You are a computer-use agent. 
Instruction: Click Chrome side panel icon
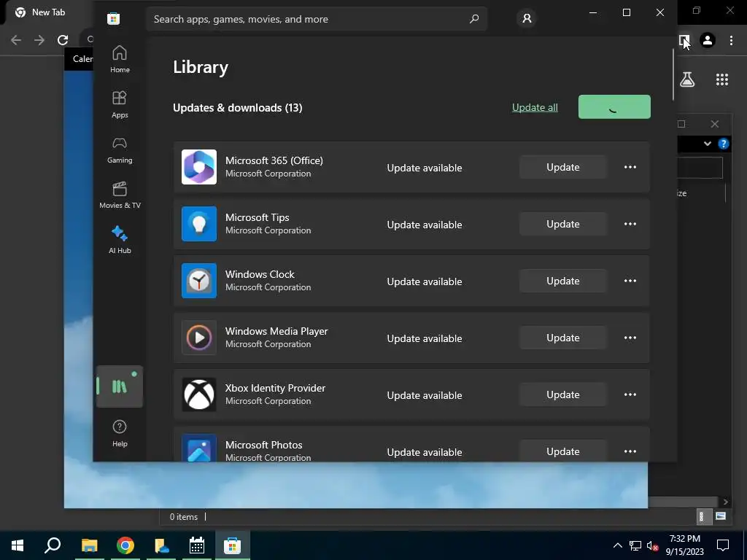(684, 40)
